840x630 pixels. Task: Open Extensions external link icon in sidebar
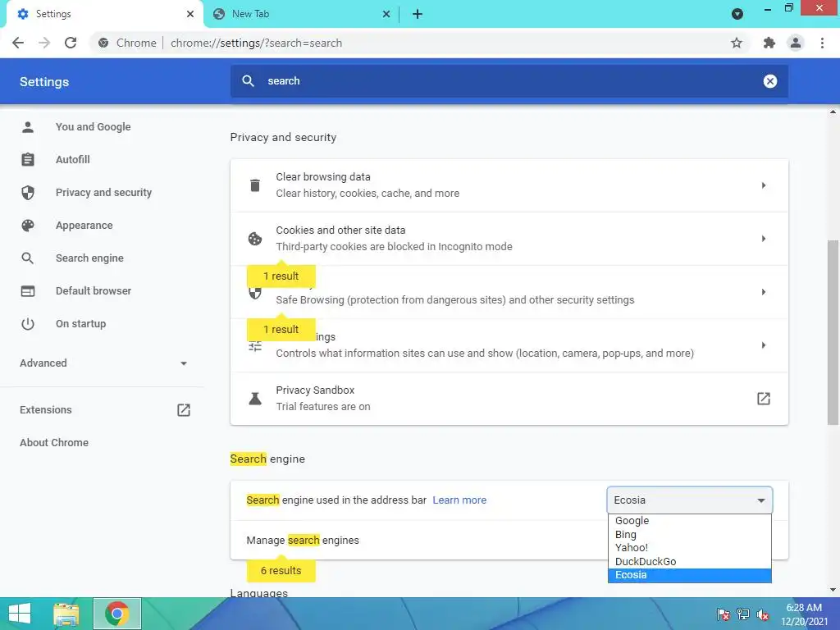tap(184, 410)
